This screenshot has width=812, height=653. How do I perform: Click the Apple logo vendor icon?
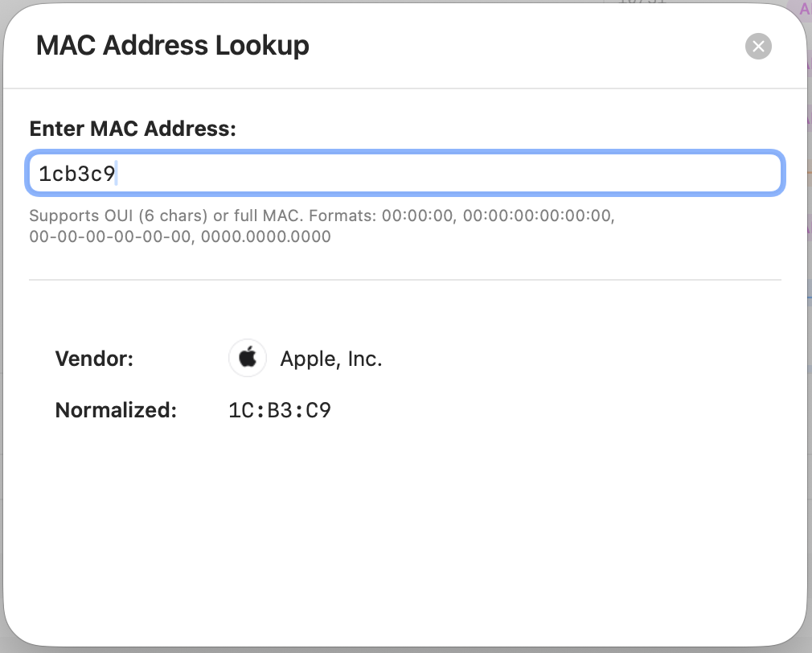click(248, 358)
